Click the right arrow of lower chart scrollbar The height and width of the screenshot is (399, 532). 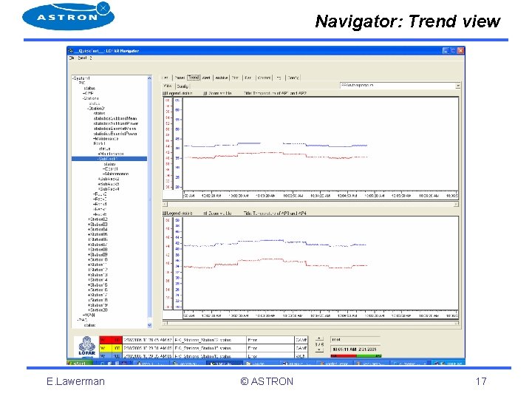click(x=456, y=324)
